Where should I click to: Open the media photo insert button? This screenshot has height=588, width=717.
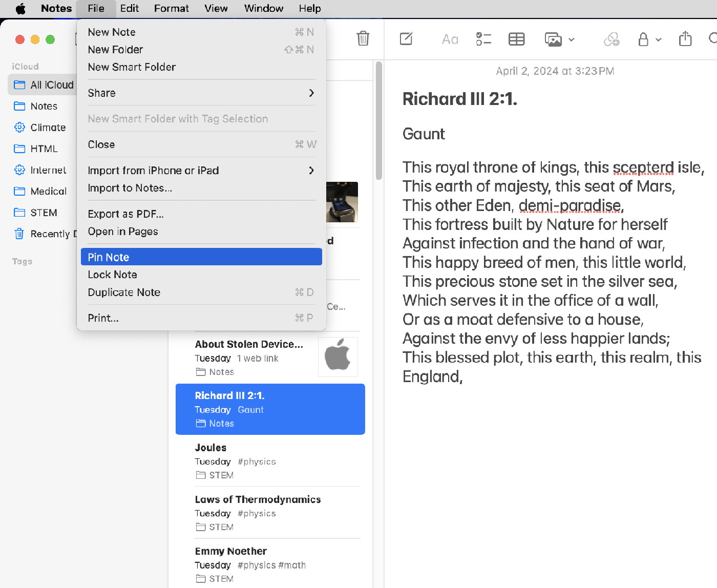(553, 39)
